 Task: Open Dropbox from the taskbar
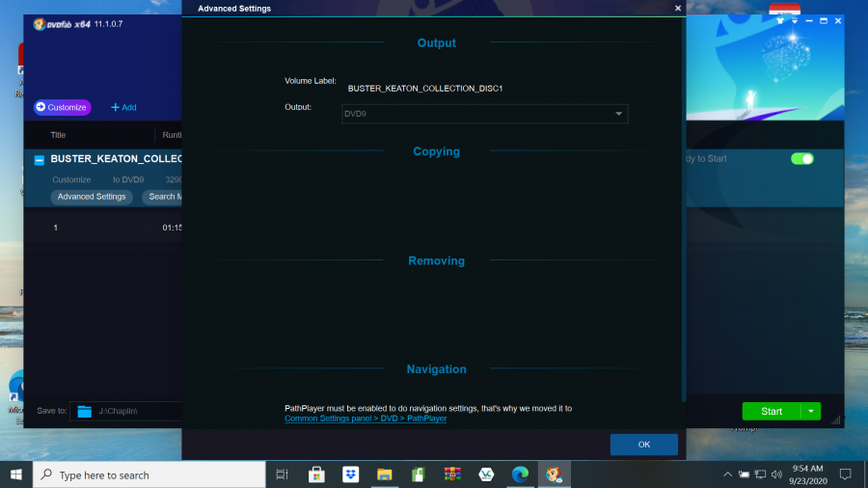click(350, 474)
